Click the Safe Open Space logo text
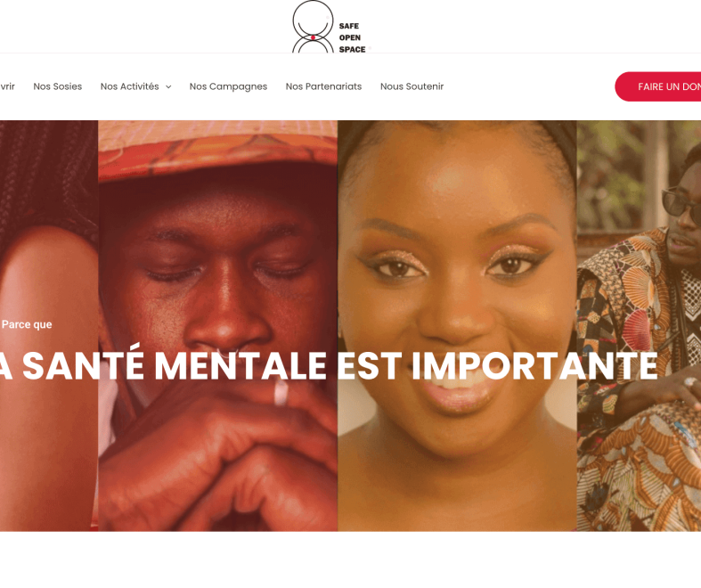This screenshot has height=588, width=701. (x=352, y=37)
